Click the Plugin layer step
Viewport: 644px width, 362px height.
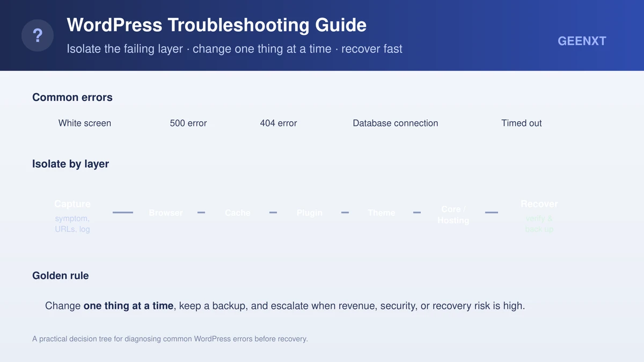310,213
